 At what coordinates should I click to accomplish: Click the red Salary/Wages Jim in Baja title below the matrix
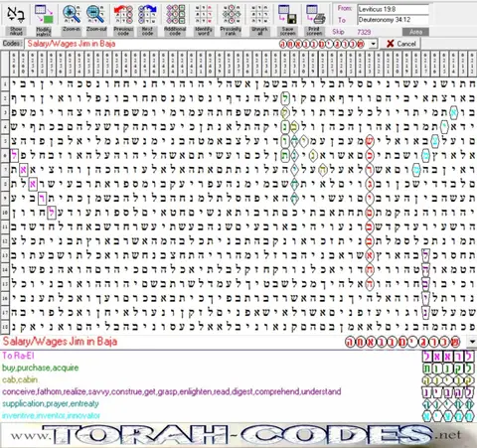pyautogui.click(x=60, y=342)
